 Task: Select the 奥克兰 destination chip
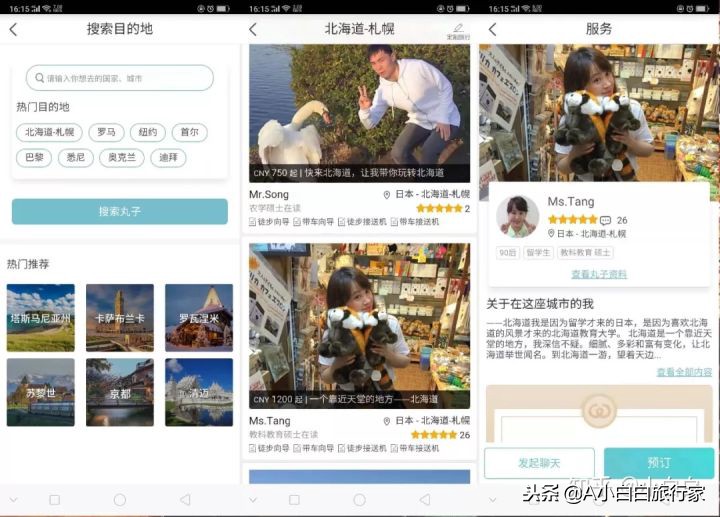pos(122,157)
